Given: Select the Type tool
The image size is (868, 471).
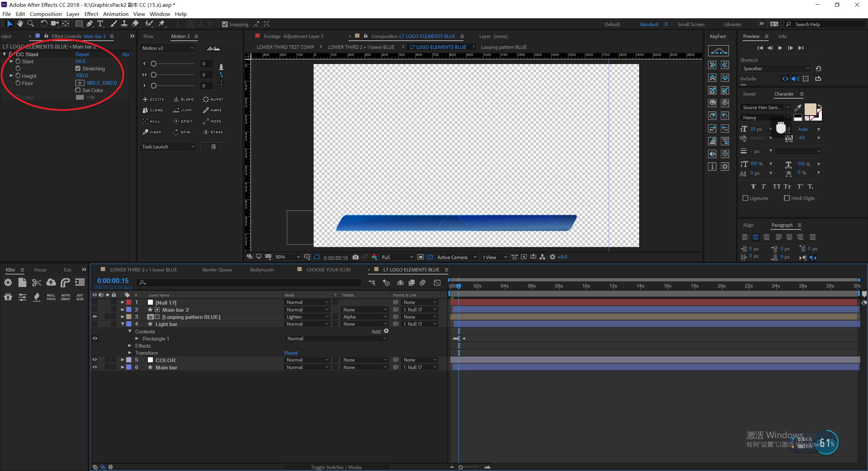Looking at the screenshot, I should (100, 24).
